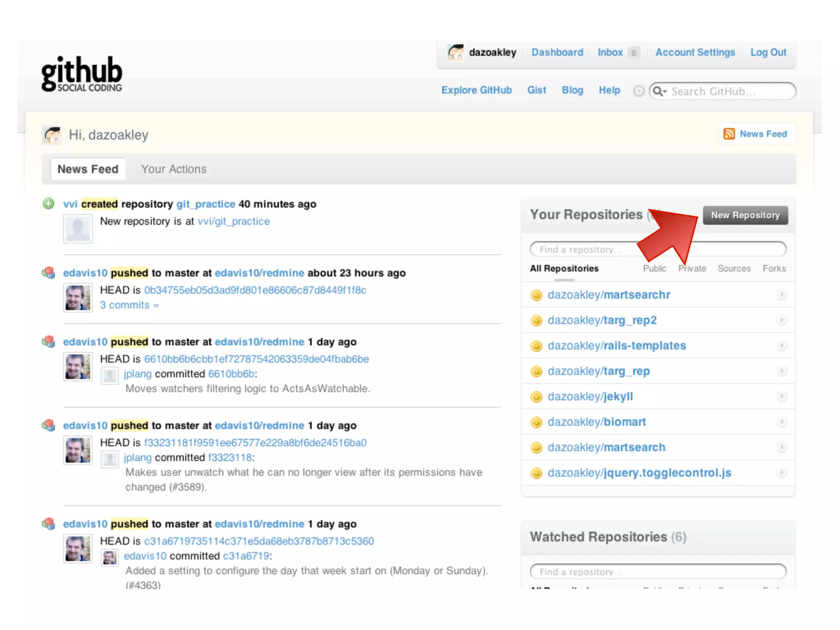Click the GitHub Social Coding logo
This screenshot has width=840, height=630.
coord(82,73)
